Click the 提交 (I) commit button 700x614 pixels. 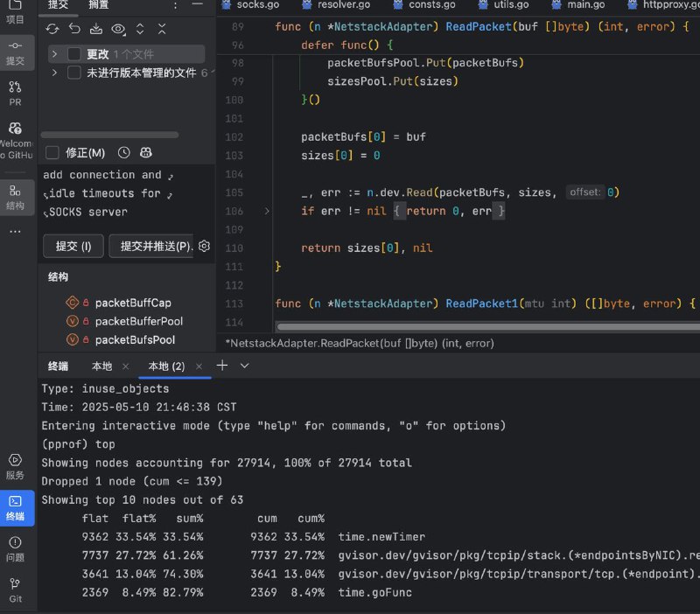(x=73, y=246)
